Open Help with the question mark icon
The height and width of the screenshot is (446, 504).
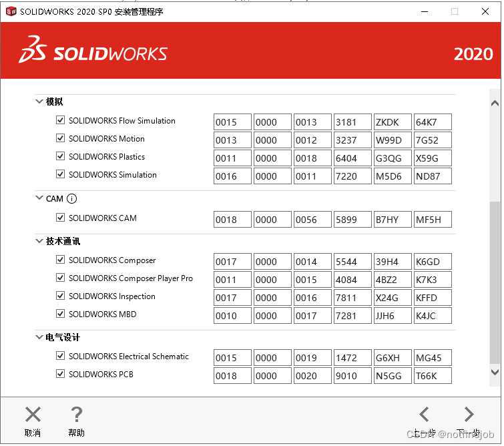[x=77, y=415]
